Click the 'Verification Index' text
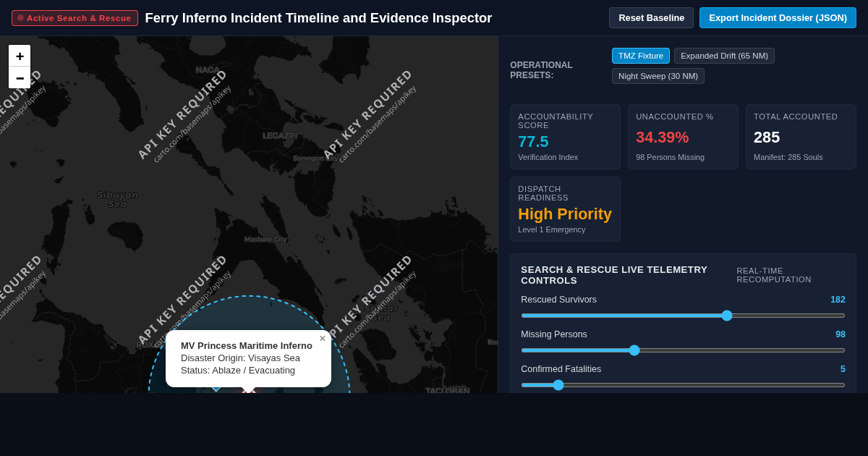This screenshot has width=868, height=456. 548,157
